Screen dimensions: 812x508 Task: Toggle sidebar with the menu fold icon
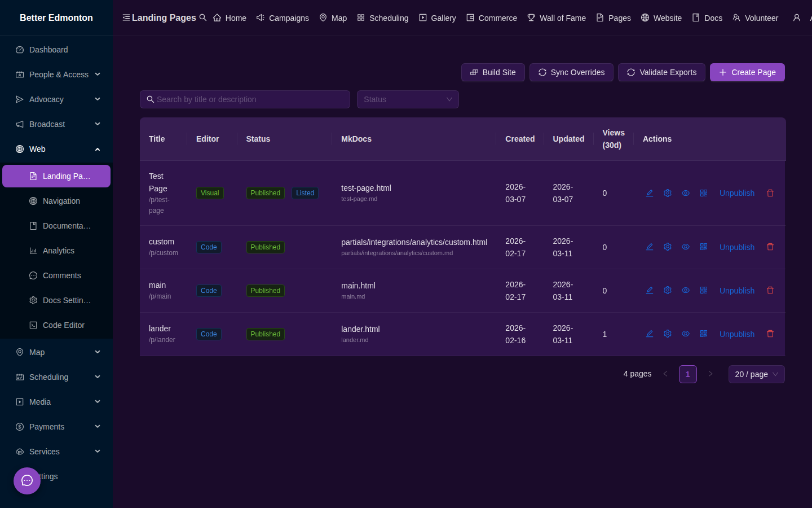click(126, 17)
